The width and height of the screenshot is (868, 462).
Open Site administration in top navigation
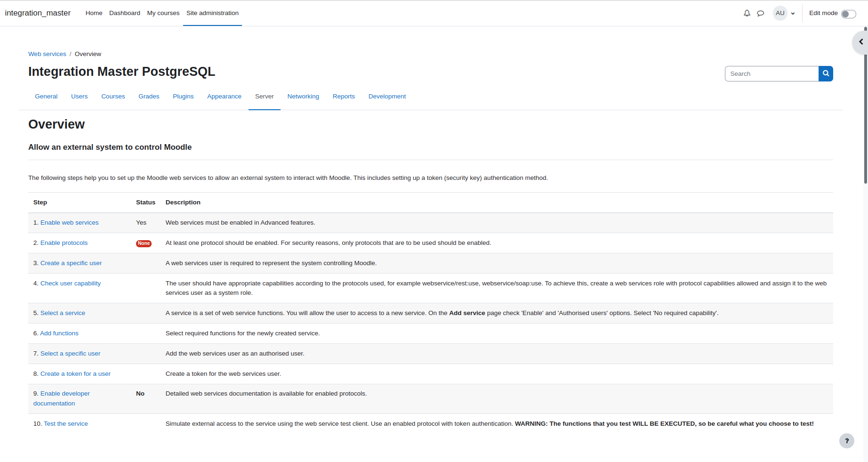tap(212, 13)
